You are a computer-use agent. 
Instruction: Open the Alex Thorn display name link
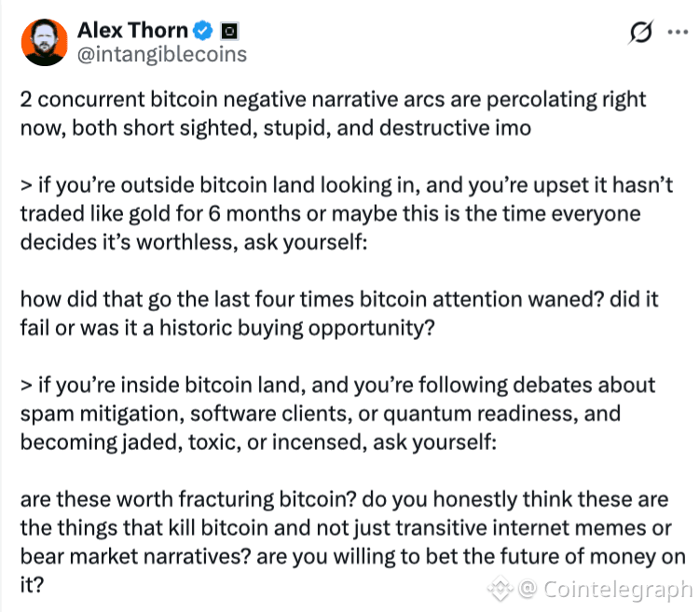[131, 30]
